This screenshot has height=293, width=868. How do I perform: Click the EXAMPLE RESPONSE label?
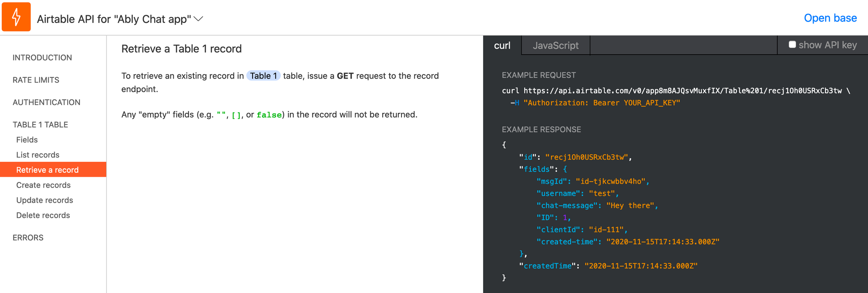pyautogui.click(x=541, y=129)
